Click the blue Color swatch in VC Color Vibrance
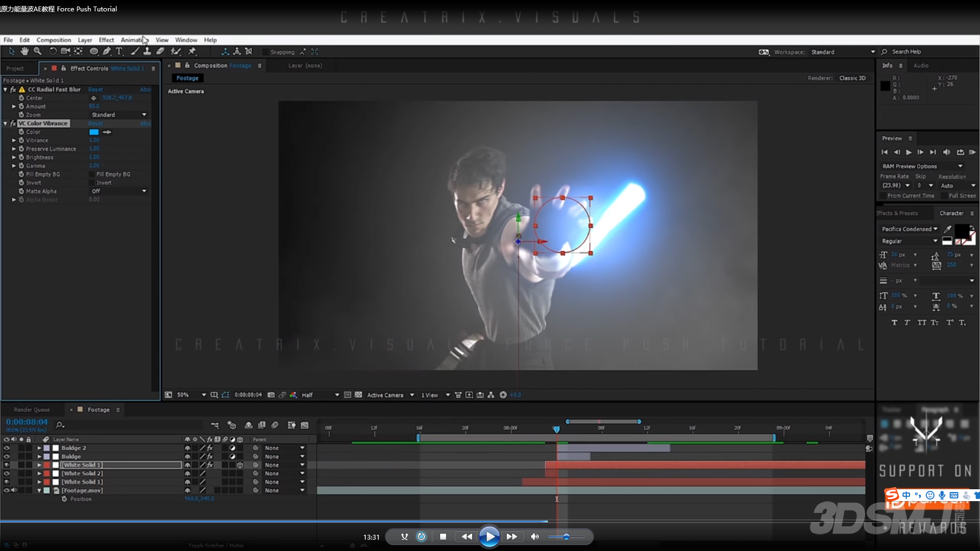The height and width of the screenshot is (551, 980). pyautogui.click(x=94, y=132)
